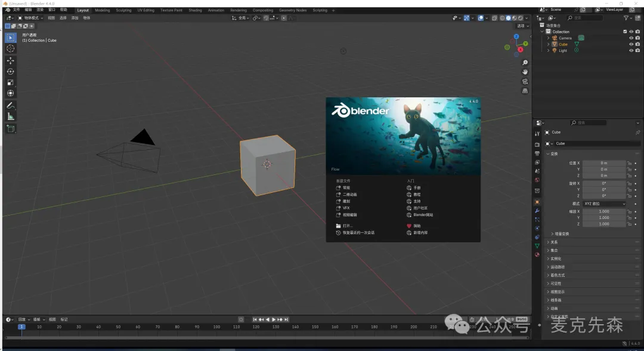Expand the Cube item in outliner
This screenshot has width=644, height=351.
pos(549,44)
